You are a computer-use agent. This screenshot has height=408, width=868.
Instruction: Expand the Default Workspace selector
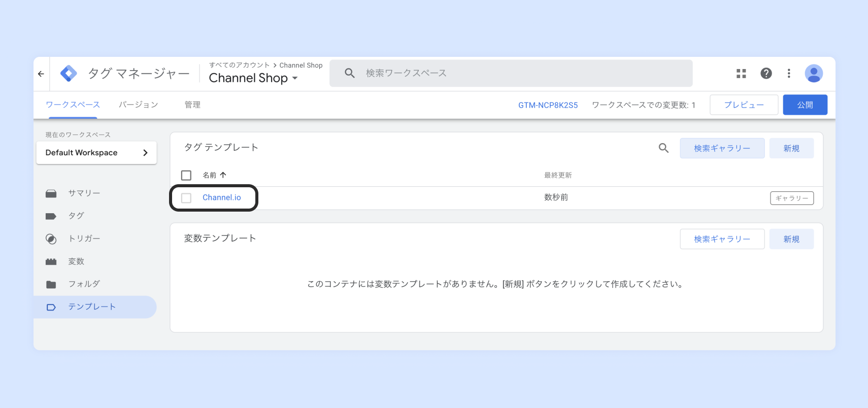tap(96, 153)
